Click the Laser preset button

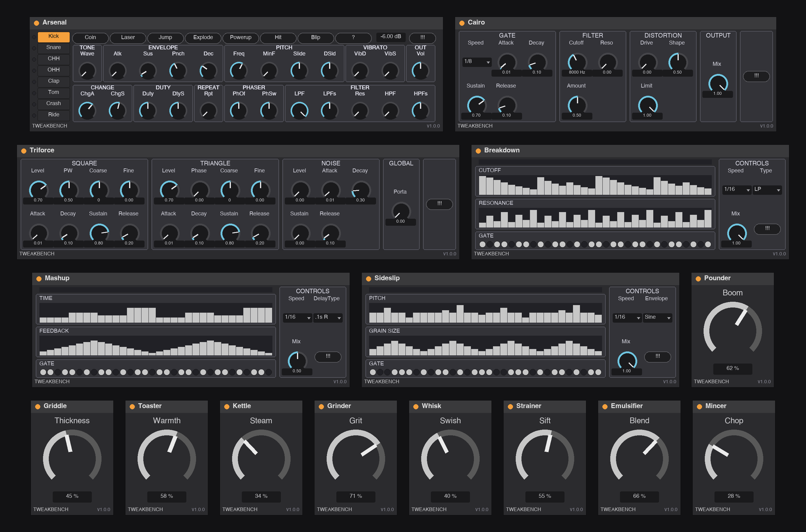point(128,38)
